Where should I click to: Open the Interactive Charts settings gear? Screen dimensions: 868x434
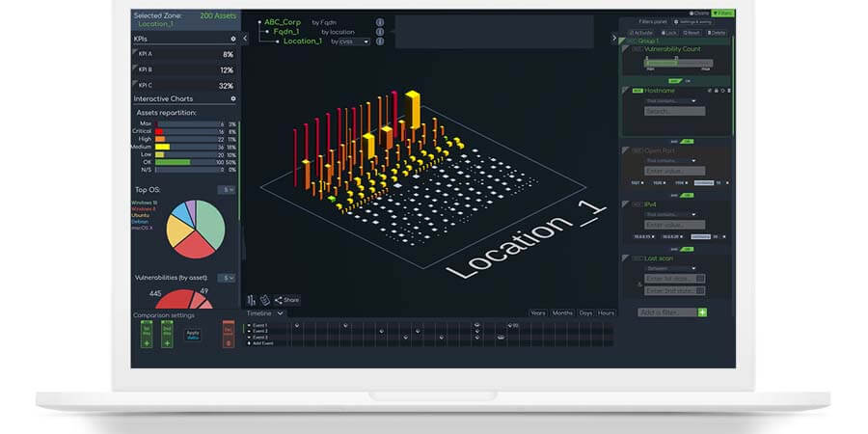coord(233,98)
